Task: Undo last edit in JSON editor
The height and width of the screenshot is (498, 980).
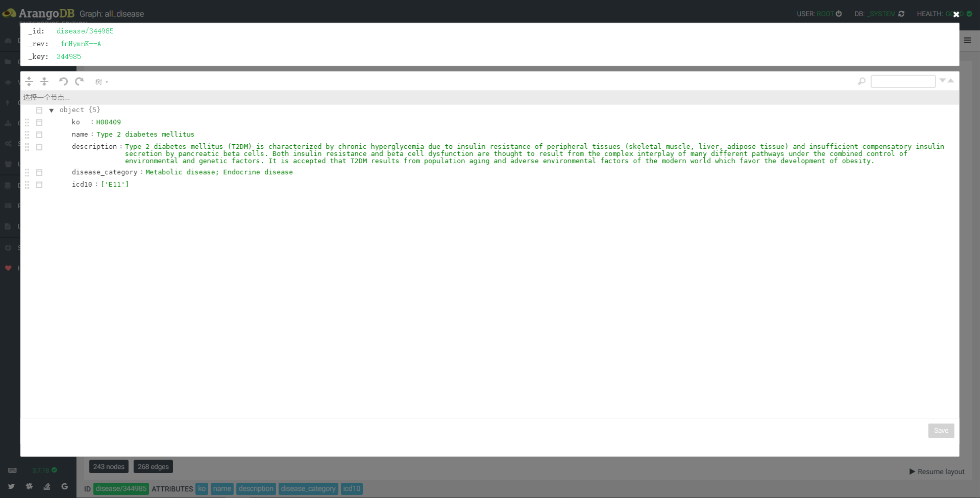Action: [63, 81]
